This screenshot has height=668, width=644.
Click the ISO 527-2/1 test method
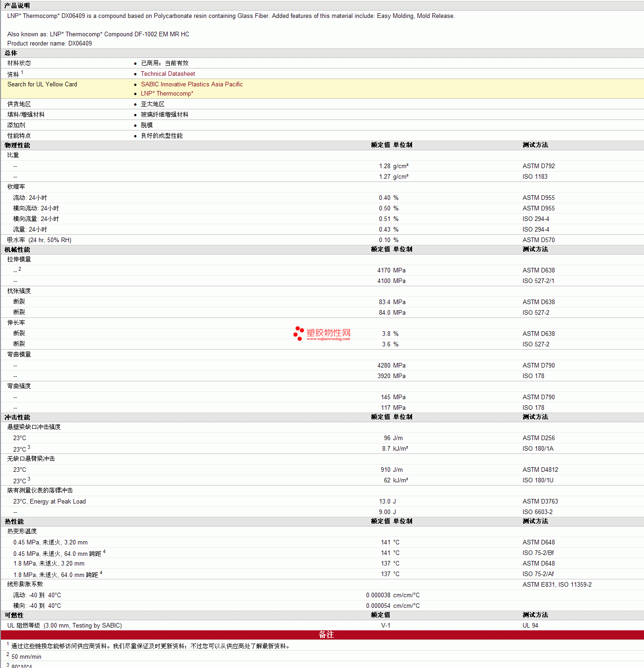point(538,281)
